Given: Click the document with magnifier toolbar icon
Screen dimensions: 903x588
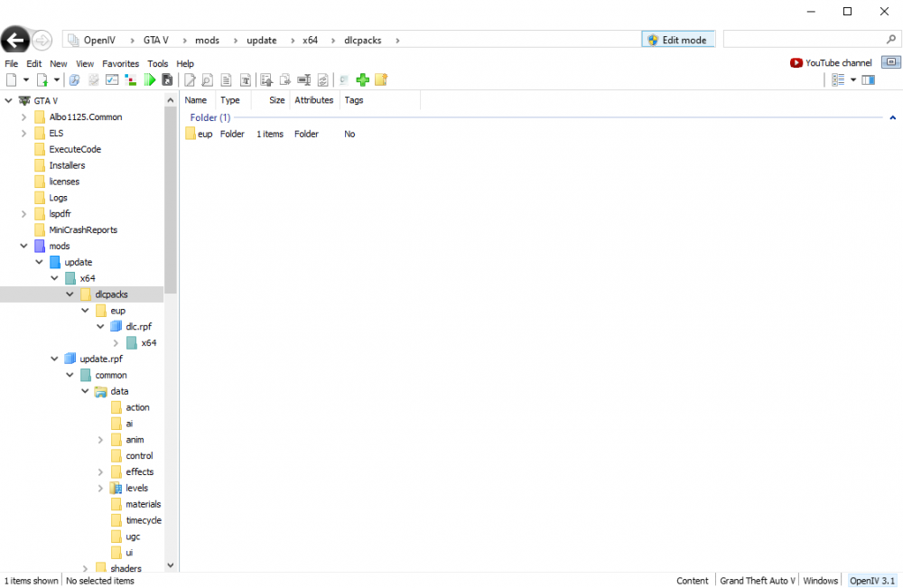Looking at the screenshot, I should coord(208,80).
